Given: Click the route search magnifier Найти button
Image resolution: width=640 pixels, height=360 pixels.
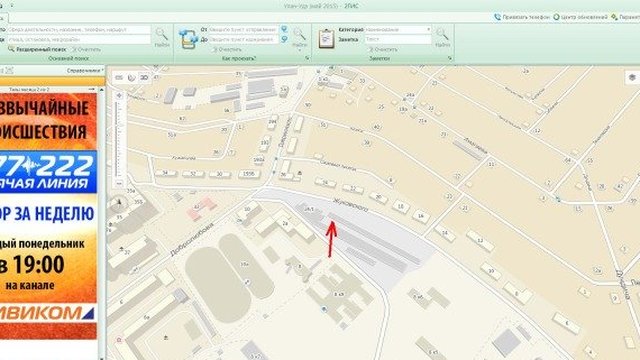Looking at the screenshot, I should tap(300, 37).
